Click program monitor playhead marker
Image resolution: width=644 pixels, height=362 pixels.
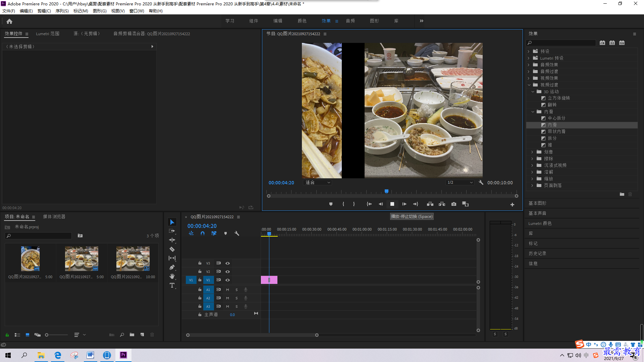[x=386, y=191]
